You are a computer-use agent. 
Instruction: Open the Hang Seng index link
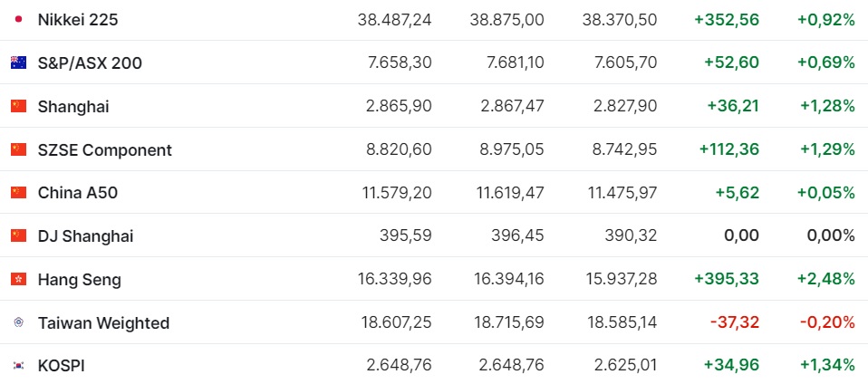79,280
